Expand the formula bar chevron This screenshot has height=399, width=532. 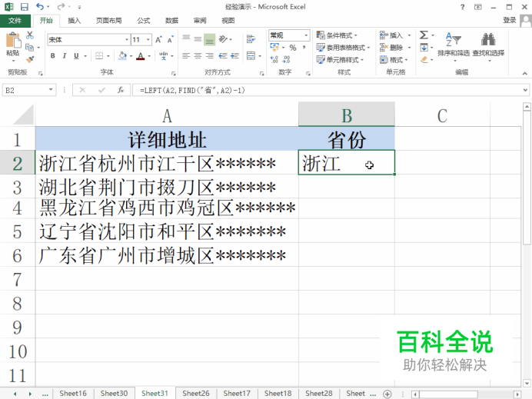click(525, 90)
